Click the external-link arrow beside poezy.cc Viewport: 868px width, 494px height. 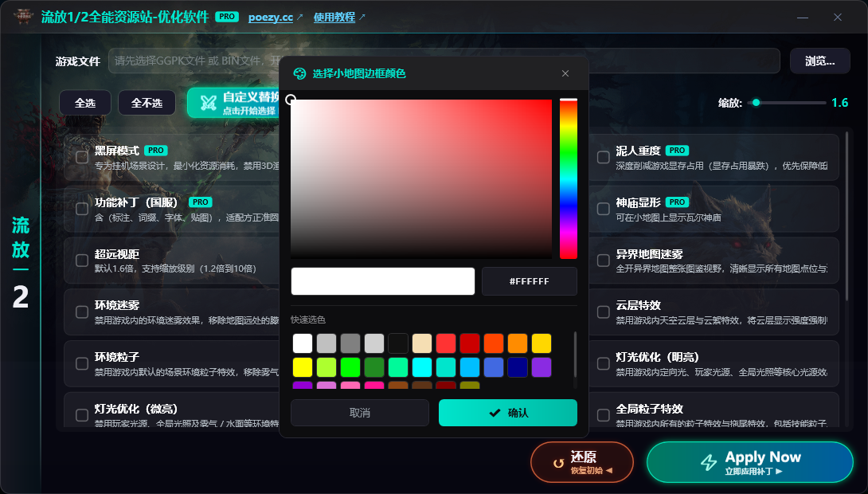(x=300, y=18)
